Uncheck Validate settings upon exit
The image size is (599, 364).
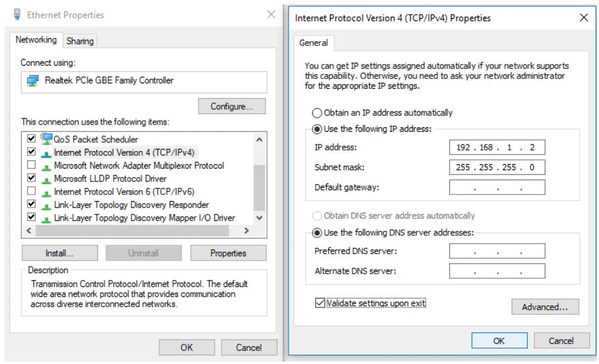pos(320,303)
